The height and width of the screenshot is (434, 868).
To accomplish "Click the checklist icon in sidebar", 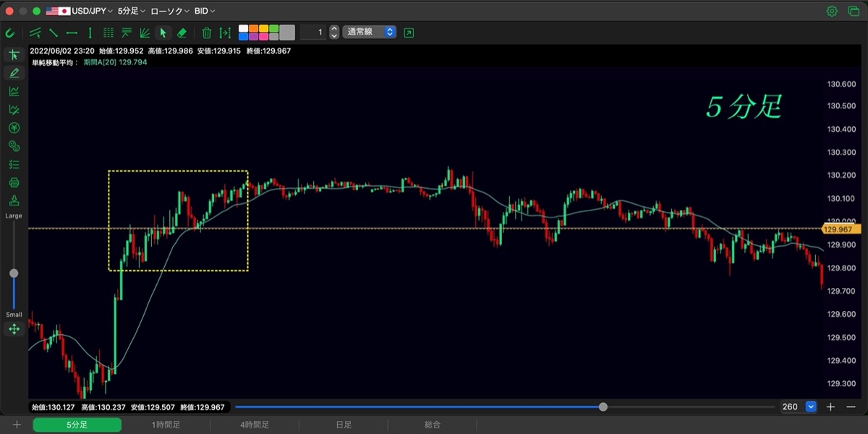I will click(x=14, y=164).
